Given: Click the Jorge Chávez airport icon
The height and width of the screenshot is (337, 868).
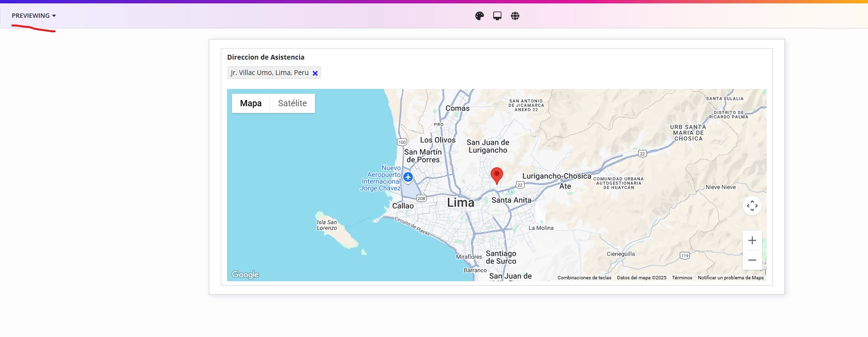Looking at the screenshot, I should coord(408,177).
